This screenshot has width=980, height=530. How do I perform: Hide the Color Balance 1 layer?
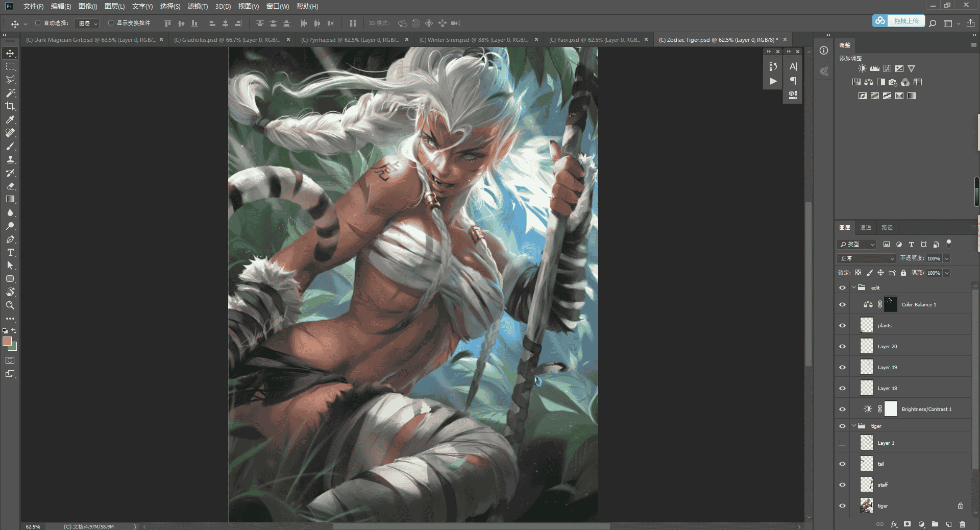tap(842, 305)
